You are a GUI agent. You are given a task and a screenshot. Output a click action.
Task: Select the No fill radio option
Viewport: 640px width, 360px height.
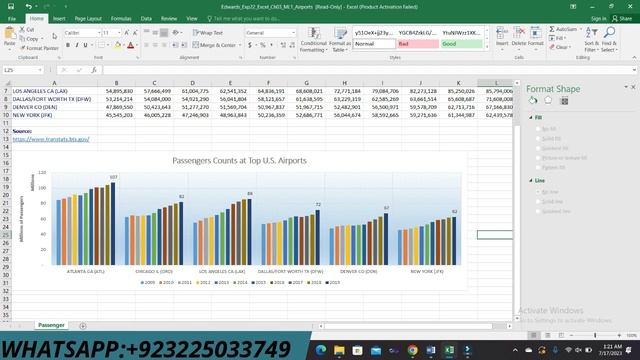(x=538, y=129)
